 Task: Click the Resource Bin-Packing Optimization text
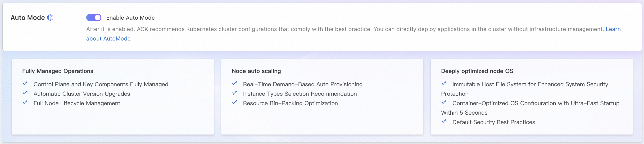290,103
